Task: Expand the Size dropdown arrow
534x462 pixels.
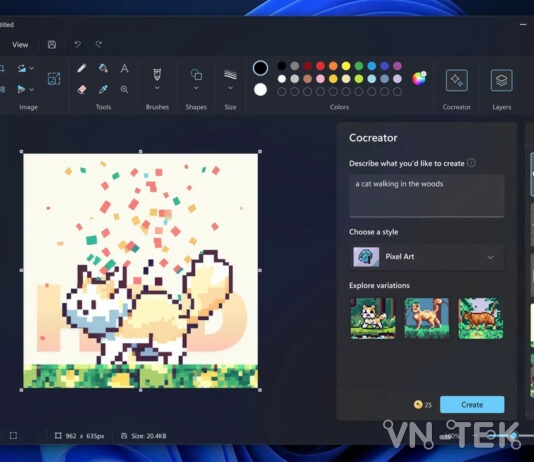Action: coord(230,88)
